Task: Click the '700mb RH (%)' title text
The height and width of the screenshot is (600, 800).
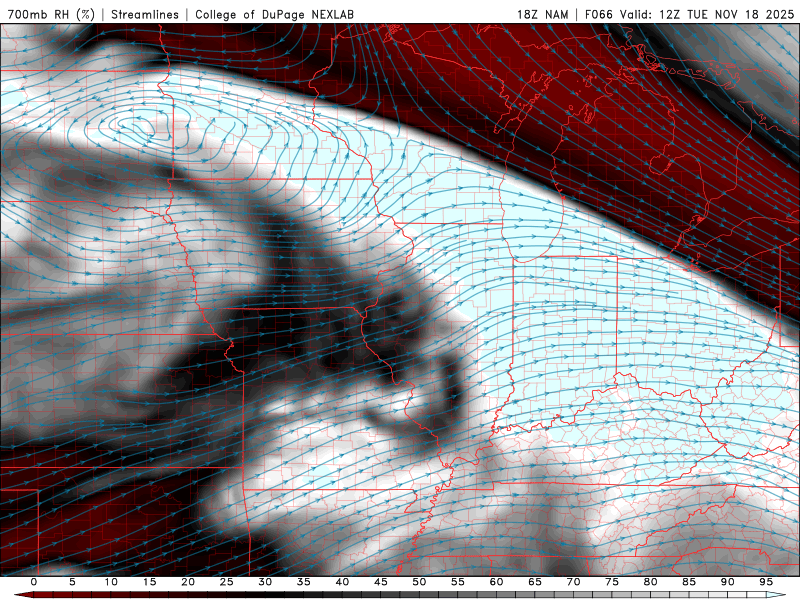Action: 51,14
